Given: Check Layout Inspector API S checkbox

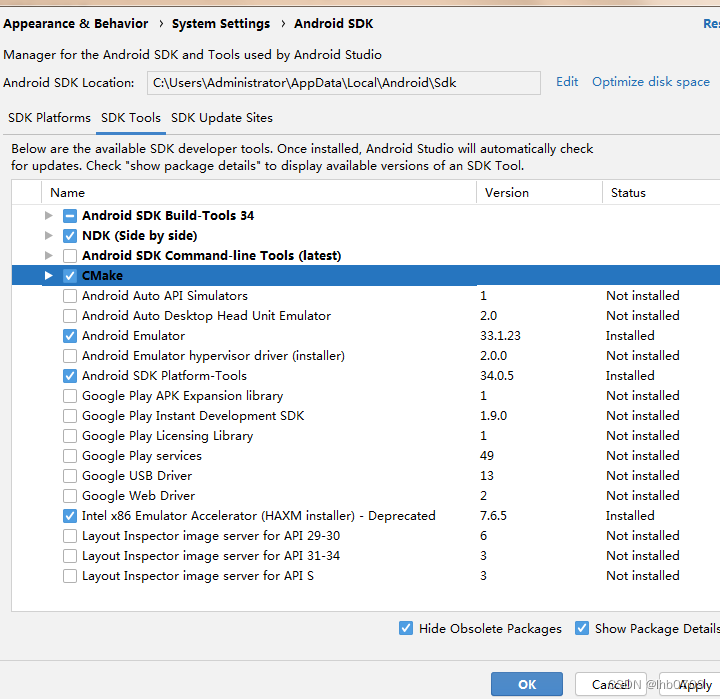Looking at the screenshot, I should point(70,576).
